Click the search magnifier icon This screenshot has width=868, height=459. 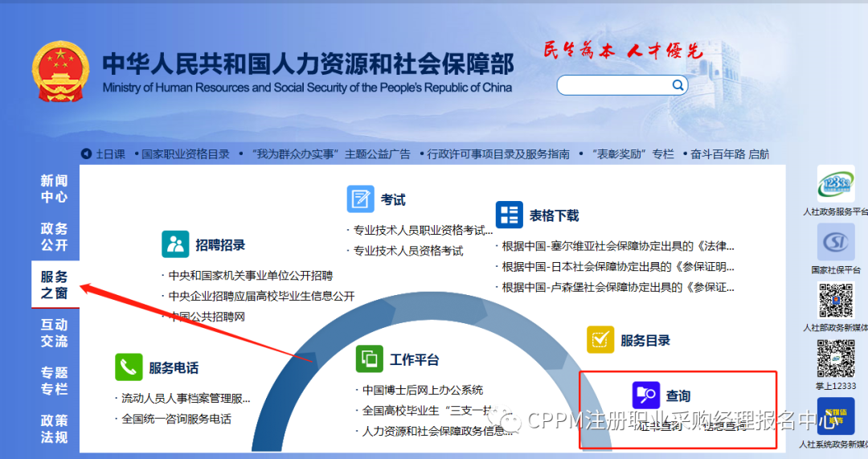pos(678,85)
